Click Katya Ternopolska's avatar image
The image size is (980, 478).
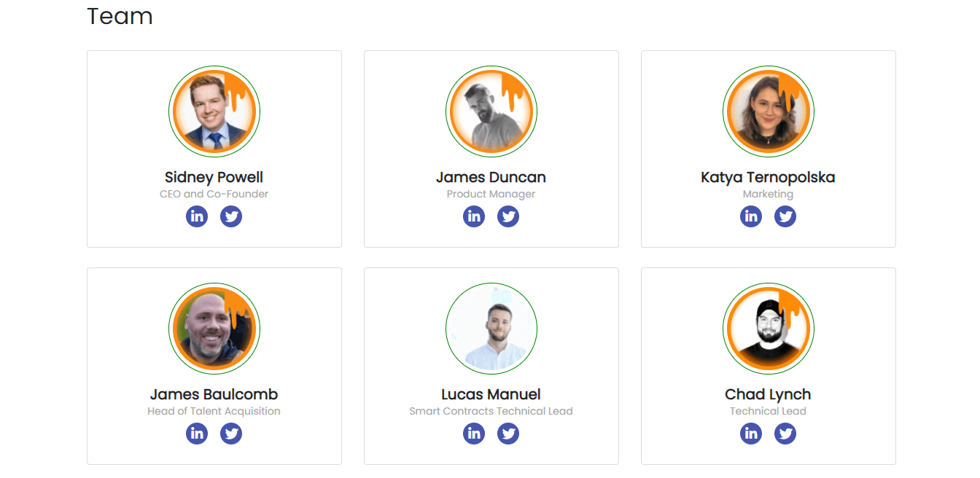tap(769, 111)
